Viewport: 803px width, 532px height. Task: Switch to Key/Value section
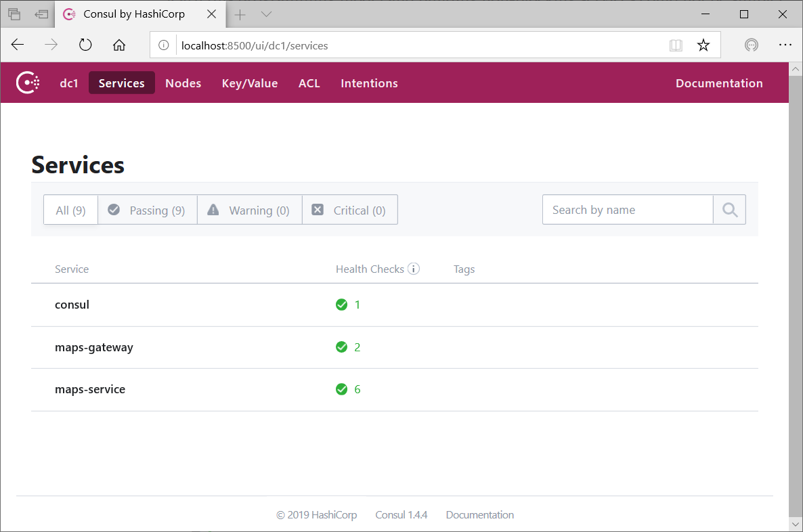click(x=250, y=83)
